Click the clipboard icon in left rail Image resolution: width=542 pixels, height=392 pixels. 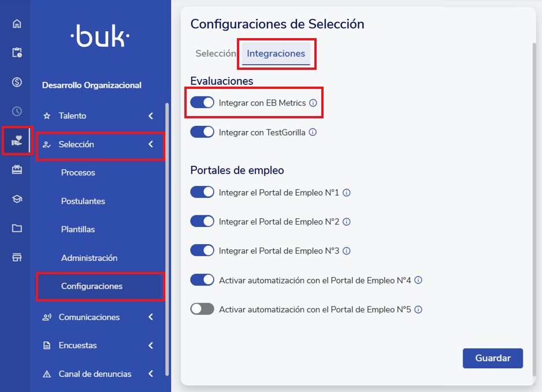[x=17, y=53]
